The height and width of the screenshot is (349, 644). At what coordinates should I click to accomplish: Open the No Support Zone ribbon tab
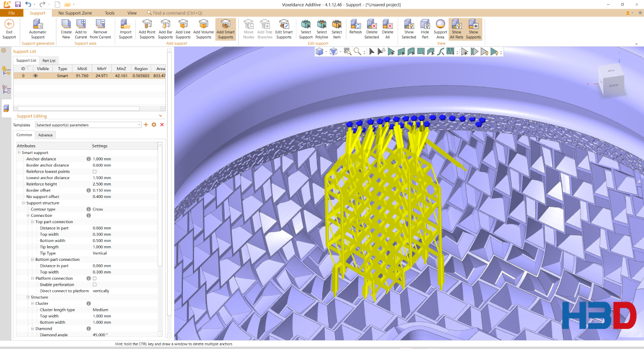tap(75, 13)
